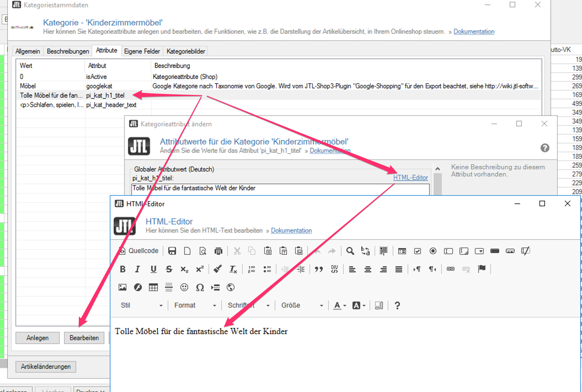Click the Insert image icon

tap(122, 288)
